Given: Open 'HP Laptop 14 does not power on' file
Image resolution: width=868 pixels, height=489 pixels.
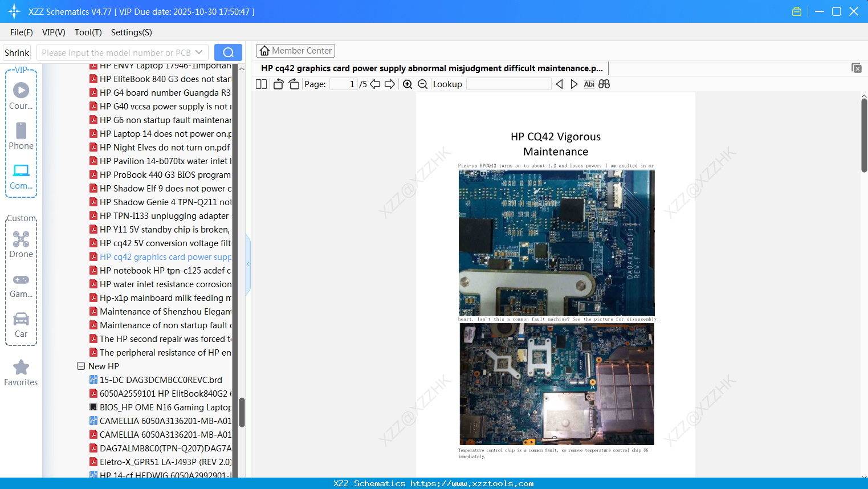Looking at the screenshot, I should tap(161, 134).
